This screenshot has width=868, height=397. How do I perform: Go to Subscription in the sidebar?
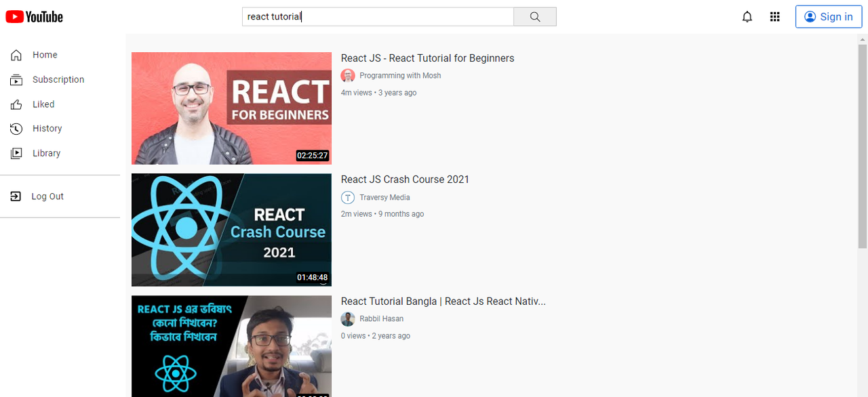pyautogui.click(x=58, y=79)
